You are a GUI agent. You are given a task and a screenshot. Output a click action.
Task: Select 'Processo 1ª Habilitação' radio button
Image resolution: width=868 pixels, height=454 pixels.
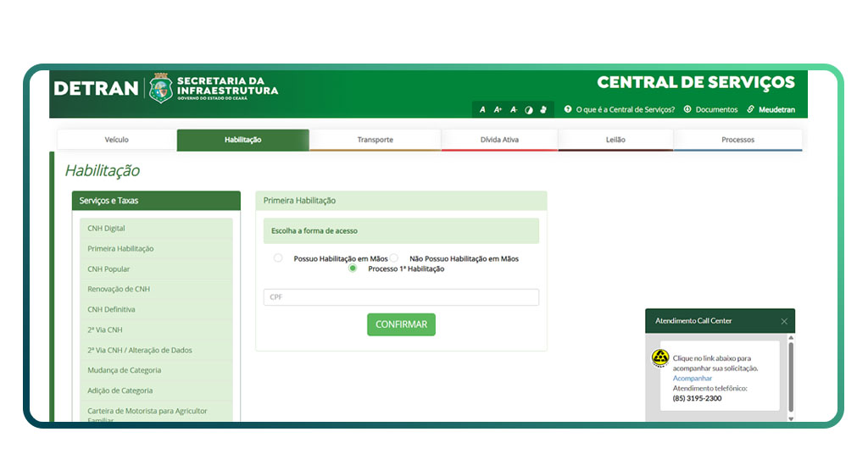tap(353, 268)
